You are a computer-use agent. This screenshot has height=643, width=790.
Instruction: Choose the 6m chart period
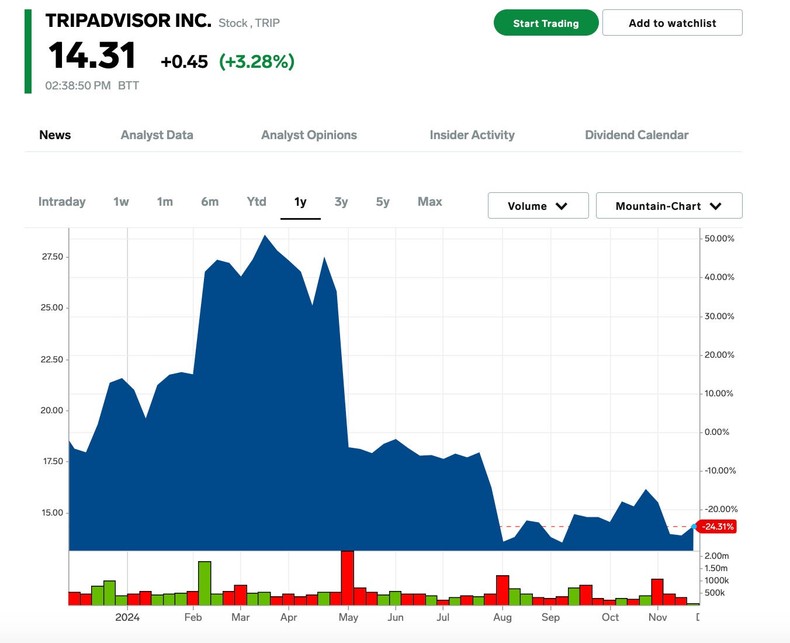click(209, 202)
